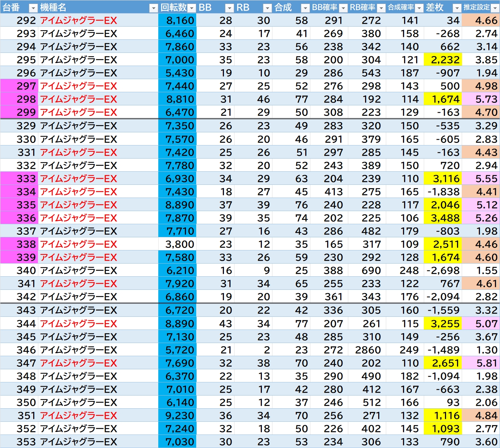Select the 差枚 cell -1,838

(x=443, y=192)
